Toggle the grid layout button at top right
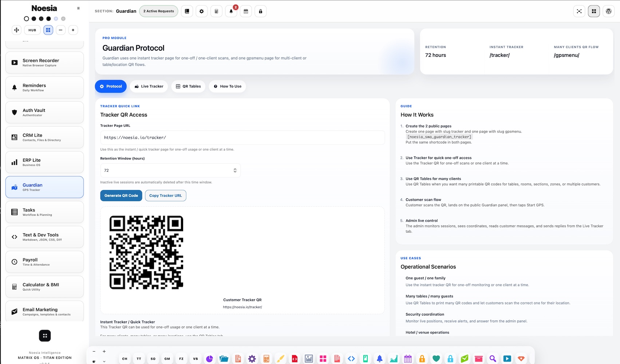 594,11
